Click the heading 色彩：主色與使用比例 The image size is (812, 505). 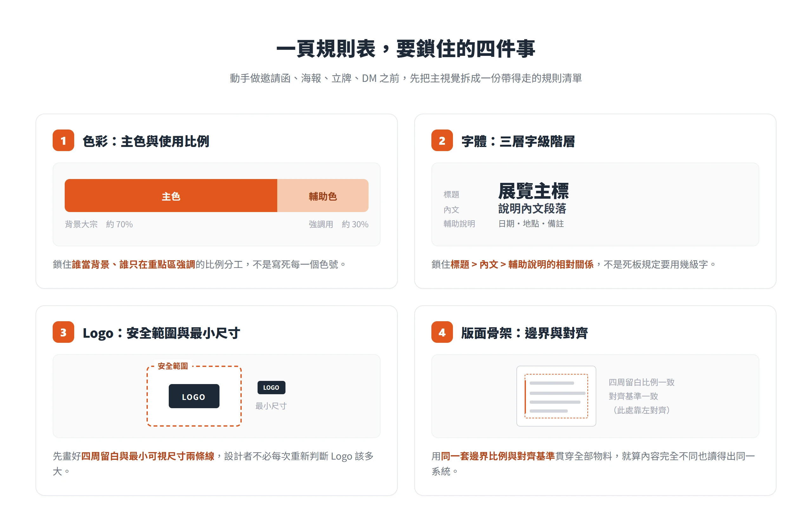pyautogui.click(x=146, y=141)
